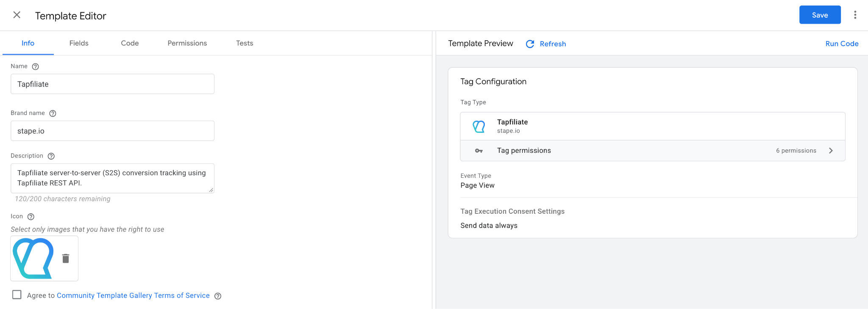
Task: Click the 'Tag permissions' label text
Action: point(524,151)
